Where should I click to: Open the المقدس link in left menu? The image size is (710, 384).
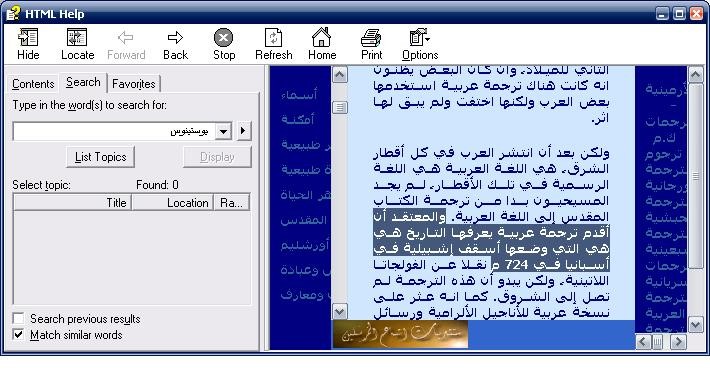pos(303,220)
